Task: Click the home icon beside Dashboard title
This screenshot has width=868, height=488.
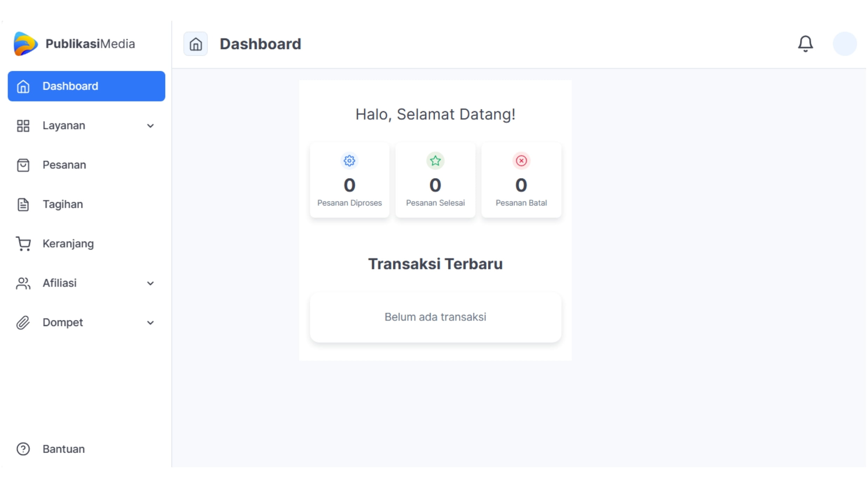Action: [x=196, y=44]
